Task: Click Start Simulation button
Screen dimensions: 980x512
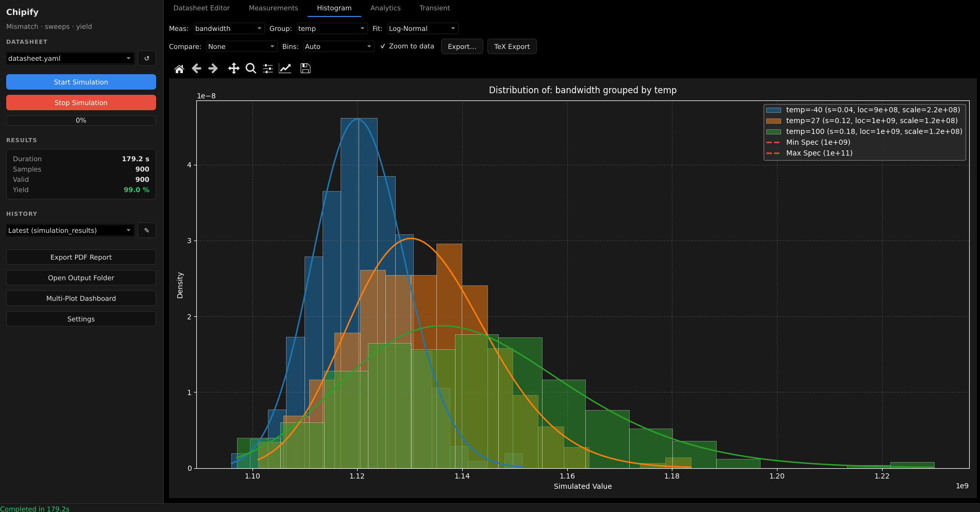Action: (81, 82)
